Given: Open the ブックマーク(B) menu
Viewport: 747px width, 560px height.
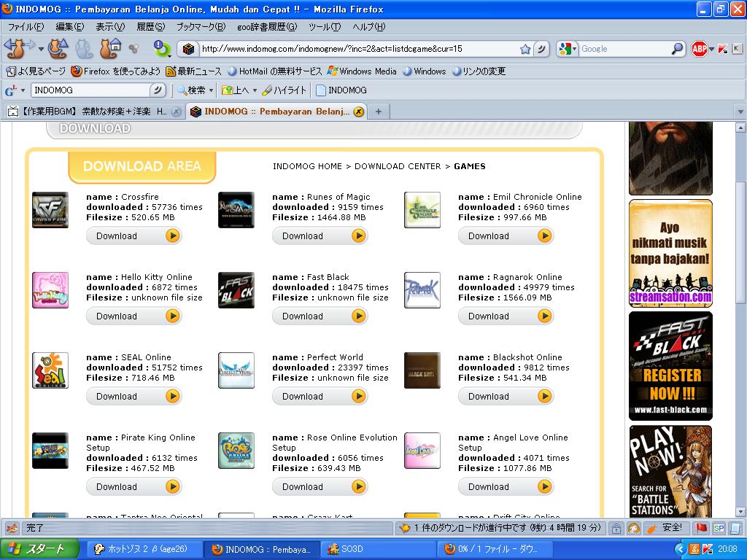Looking at the screenshot, I should click(x=201, y=27).
